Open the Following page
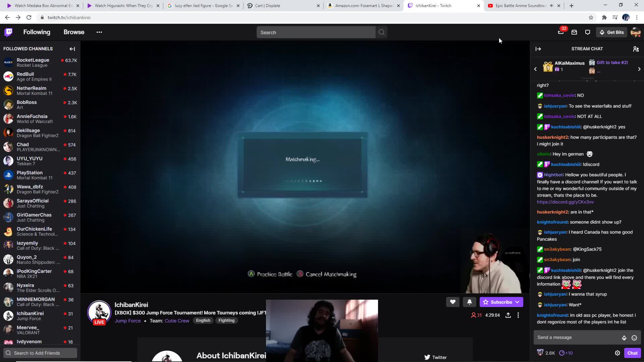644x362 pixels. (x=37, y=32)
